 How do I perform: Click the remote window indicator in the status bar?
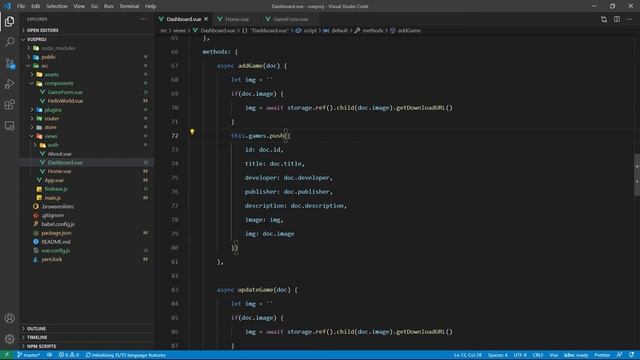[6, 355]
